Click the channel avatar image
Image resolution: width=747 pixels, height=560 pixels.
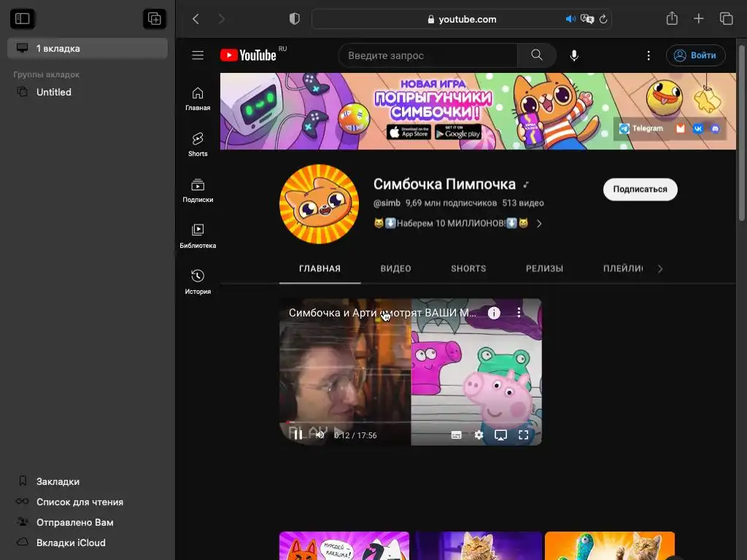pos(320,204)
